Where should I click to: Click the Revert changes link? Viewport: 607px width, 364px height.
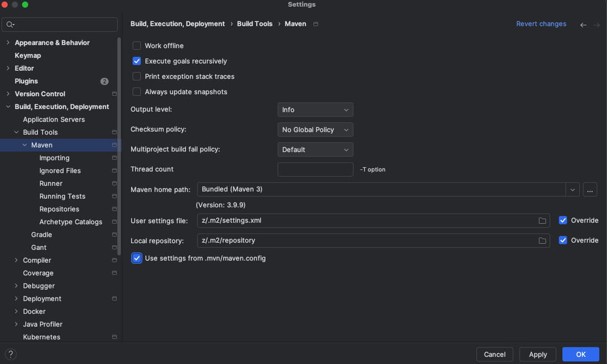pos(541,24)
